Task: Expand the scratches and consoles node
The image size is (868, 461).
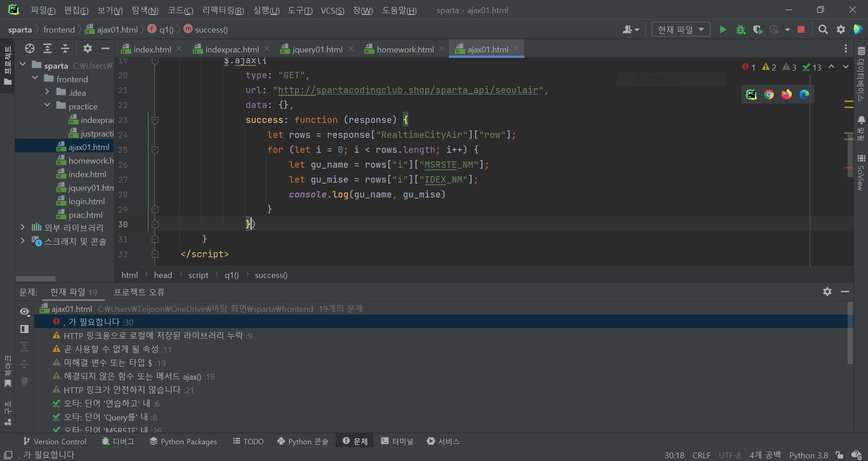Action: [23, 241]
